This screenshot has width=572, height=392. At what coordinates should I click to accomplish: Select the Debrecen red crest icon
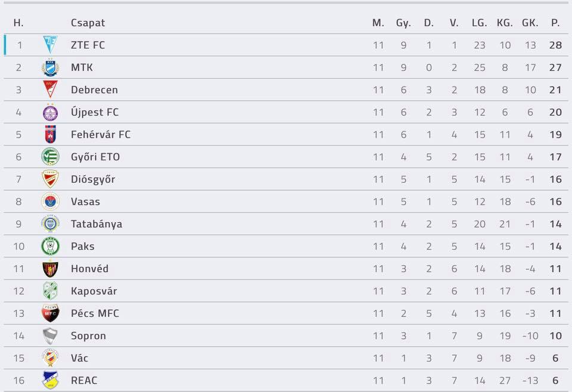click(x=50, y=89)
